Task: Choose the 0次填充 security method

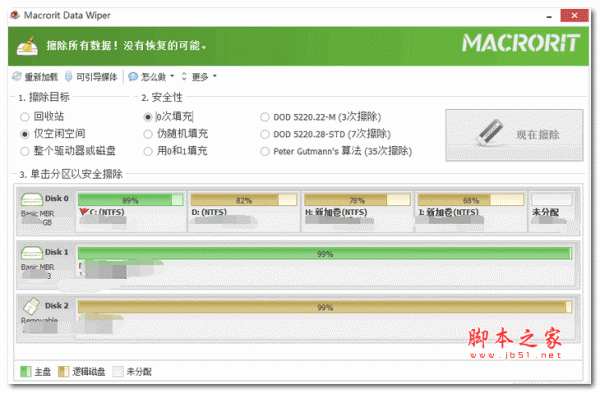Action: click(x=148, y=117)
